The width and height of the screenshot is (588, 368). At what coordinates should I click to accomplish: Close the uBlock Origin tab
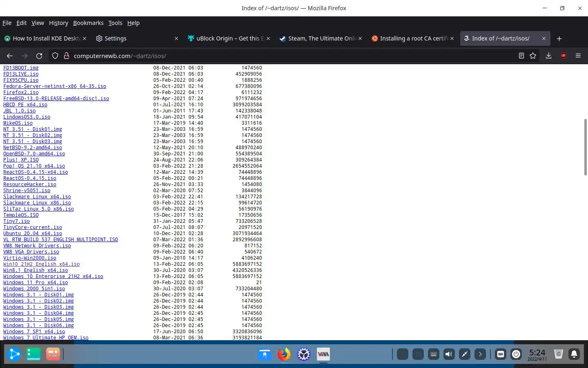point(268,38)
